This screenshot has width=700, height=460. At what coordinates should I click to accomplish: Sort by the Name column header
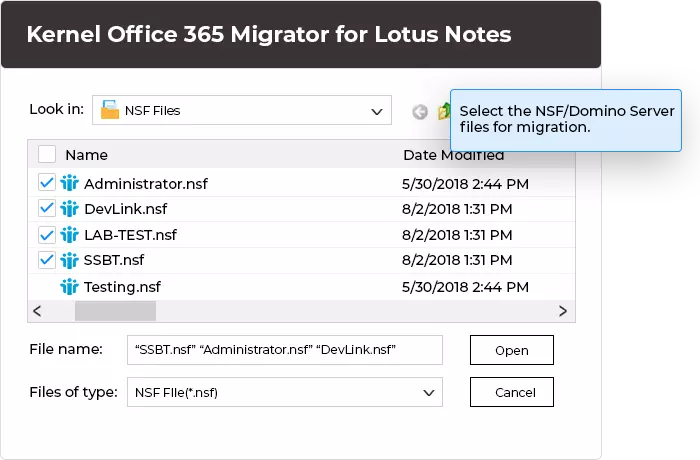86,155
